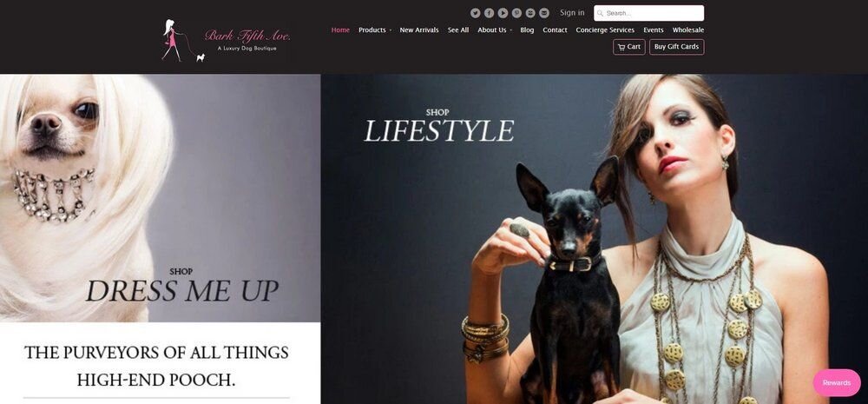
Task: Expand the About Us dropdown menu
Action: [x=495, y=30]
